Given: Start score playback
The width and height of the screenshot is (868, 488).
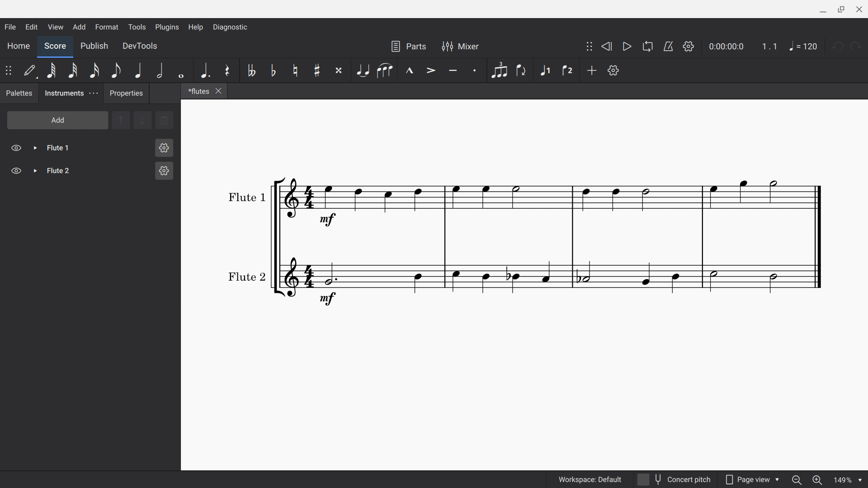Looking at the screenshot, I should 627,46.
